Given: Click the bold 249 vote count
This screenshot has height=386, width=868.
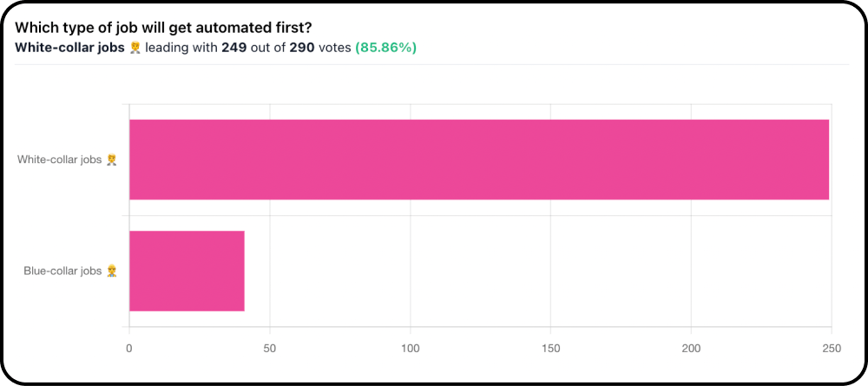Looking at the screenshot, I should [x=233, y=48].
